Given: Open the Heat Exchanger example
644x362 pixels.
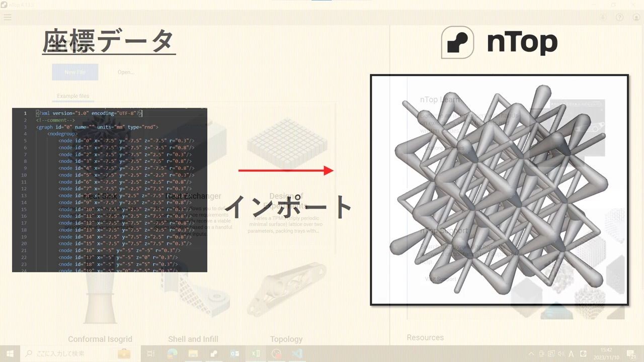Looking at the screenshot, I should (193, 196).
